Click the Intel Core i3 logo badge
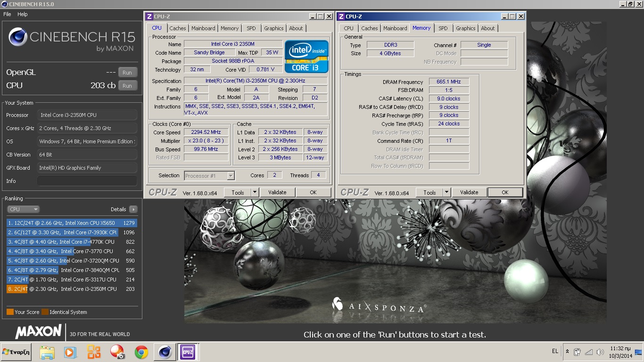644x362 pixels. 306,57
